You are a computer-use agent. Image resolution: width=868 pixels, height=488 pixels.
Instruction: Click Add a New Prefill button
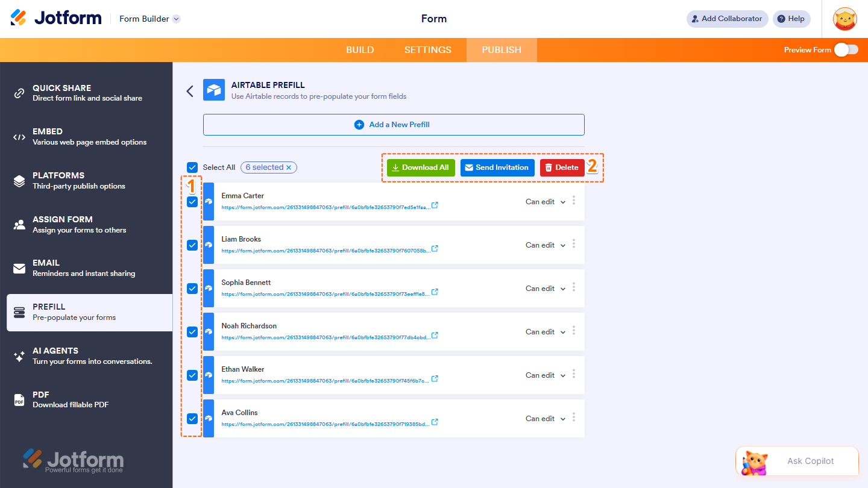tap(394, 125)
